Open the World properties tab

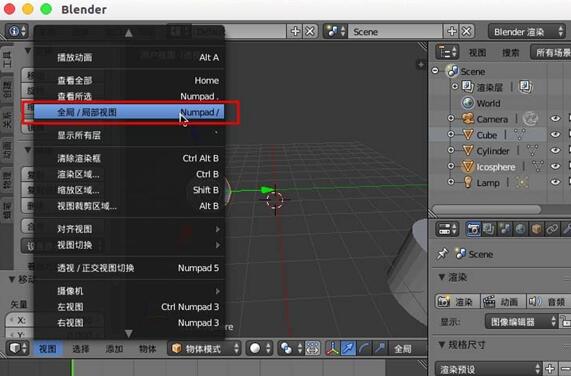(x=520, y=229)
